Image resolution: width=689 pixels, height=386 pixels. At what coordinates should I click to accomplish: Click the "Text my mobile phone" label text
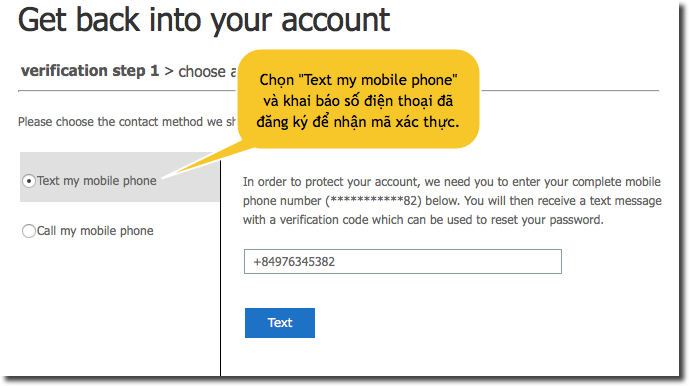(x=97, y=181)
